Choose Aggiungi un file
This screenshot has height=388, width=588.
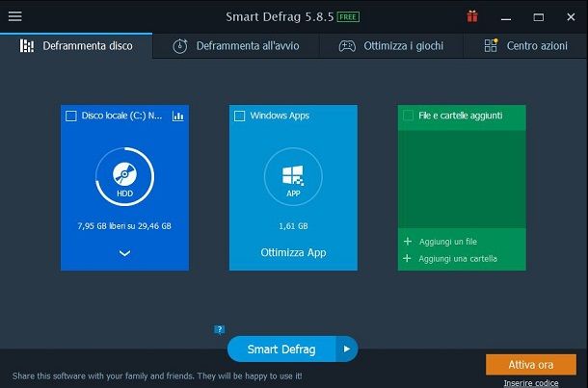click(x=448, y=242)
